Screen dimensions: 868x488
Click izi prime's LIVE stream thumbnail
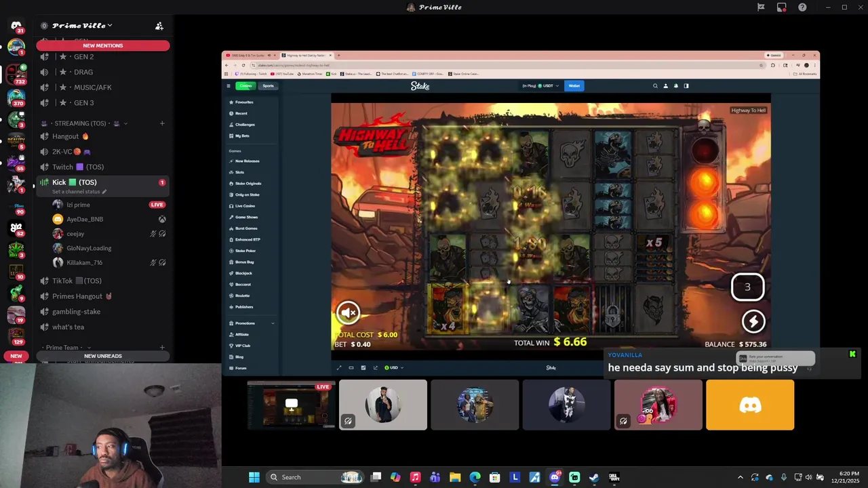click(291, 405)
